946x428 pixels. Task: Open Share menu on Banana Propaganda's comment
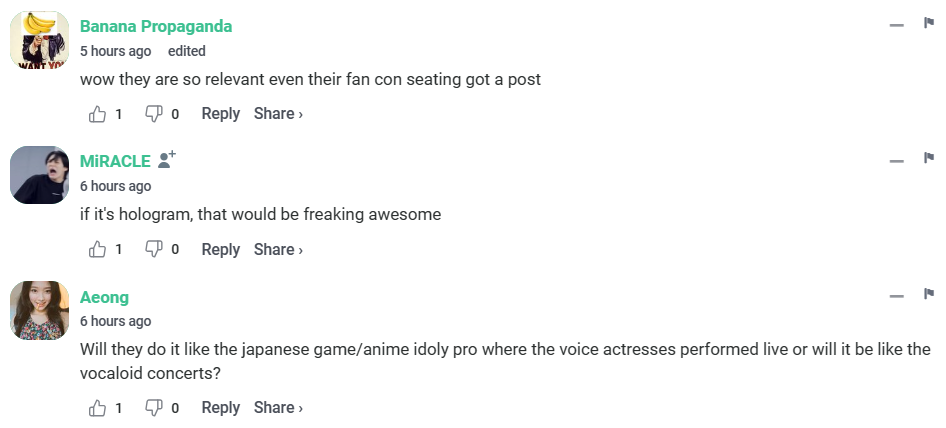(x=278, y=114)
